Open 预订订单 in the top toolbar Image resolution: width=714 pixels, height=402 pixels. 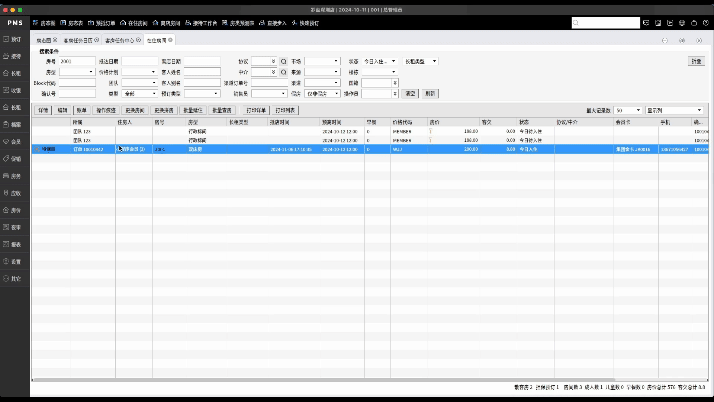(x=102, y=23)
